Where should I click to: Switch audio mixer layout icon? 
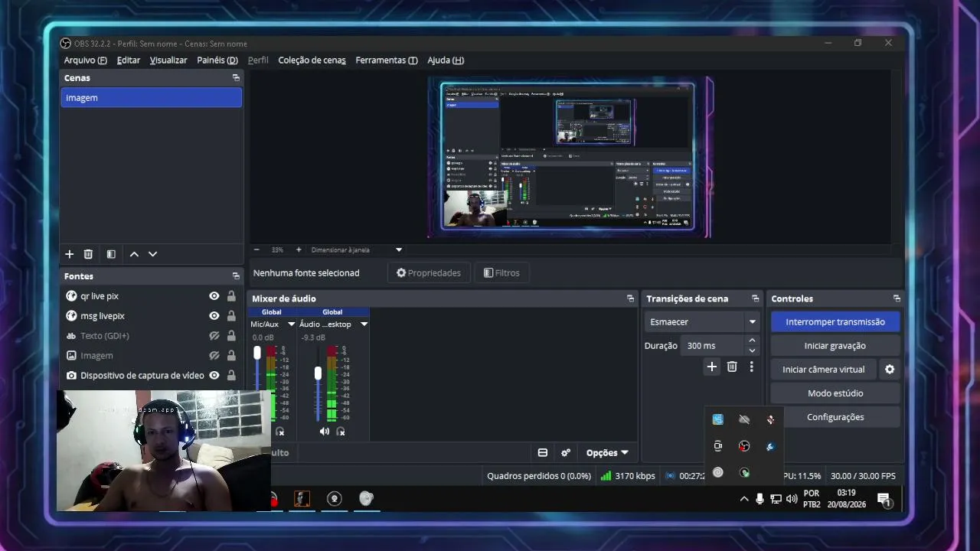point(543,453)
